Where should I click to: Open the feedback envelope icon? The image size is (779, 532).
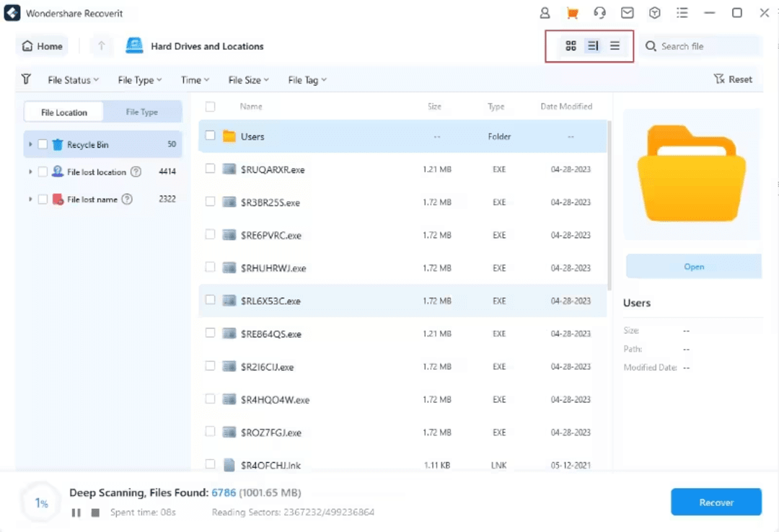(x=627, y=13)
